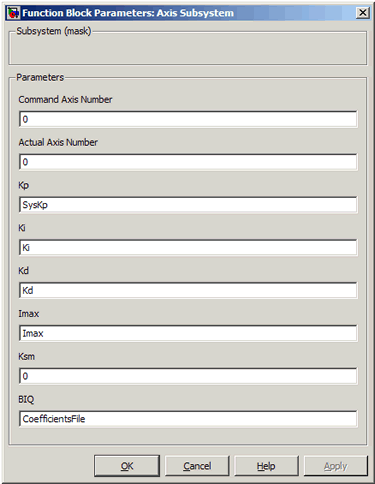The height and width of the screenshot is (484, 375).
Task: Click the Cancel button
Action: click(x=197, y=466)
